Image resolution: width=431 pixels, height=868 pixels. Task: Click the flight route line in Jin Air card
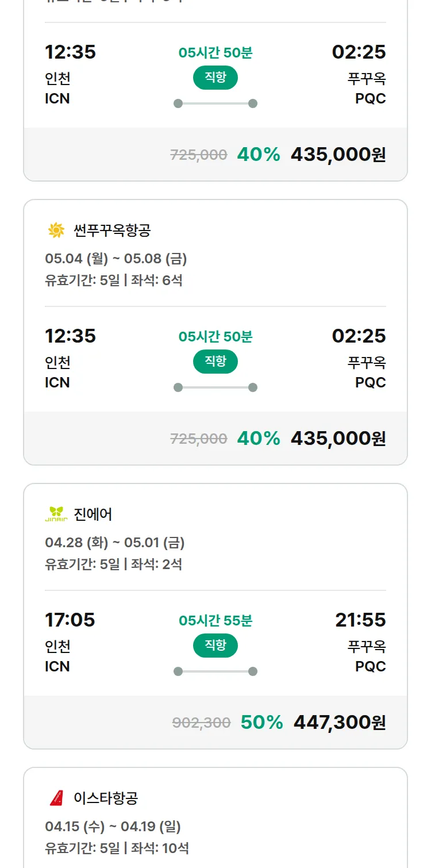(x=215, y=671)
